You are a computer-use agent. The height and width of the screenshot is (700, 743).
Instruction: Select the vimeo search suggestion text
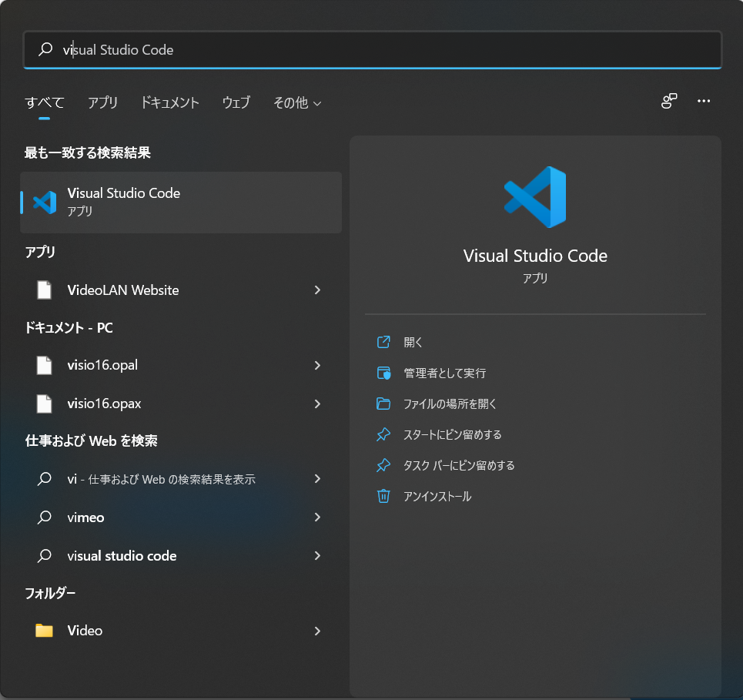[x=85, y=517]
